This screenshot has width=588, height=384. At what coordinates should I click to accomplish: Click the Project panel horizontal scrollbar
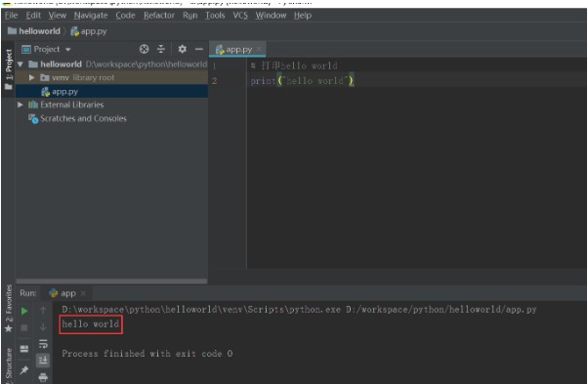tap(111, 281)
